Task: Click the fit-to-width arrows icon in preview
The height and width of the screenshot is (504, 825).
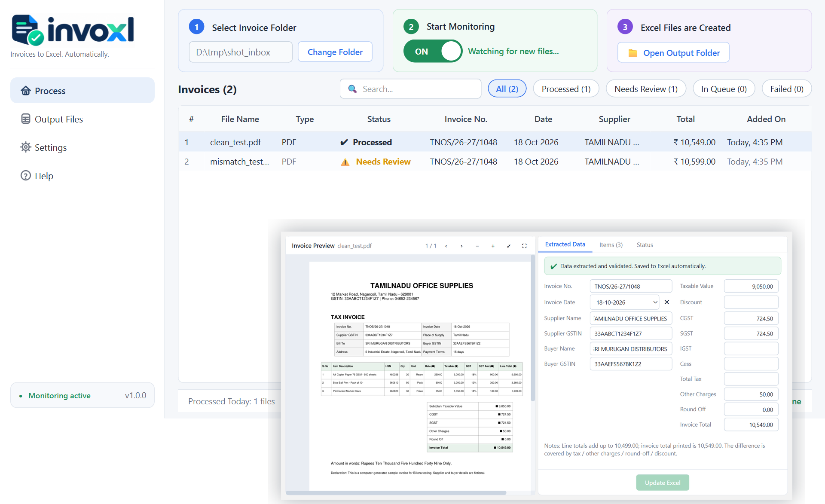Action: tap(509, 246)
